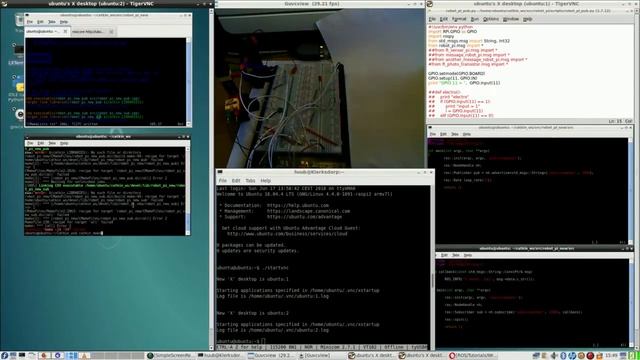Click the GPIO.setmode line in IDLE editor

(x=456, y=73)
